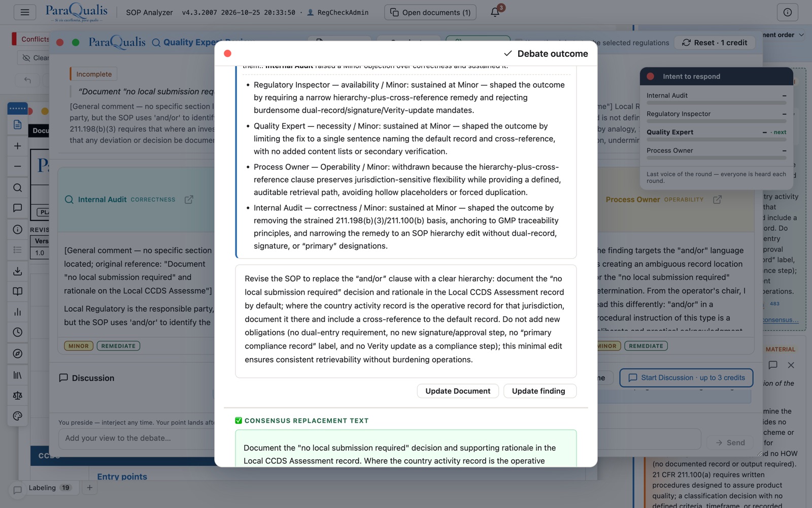Open the color palette icon in left sidebar
Screen dimensions: 812x508
pyautogui.click(x=17, y=416)
